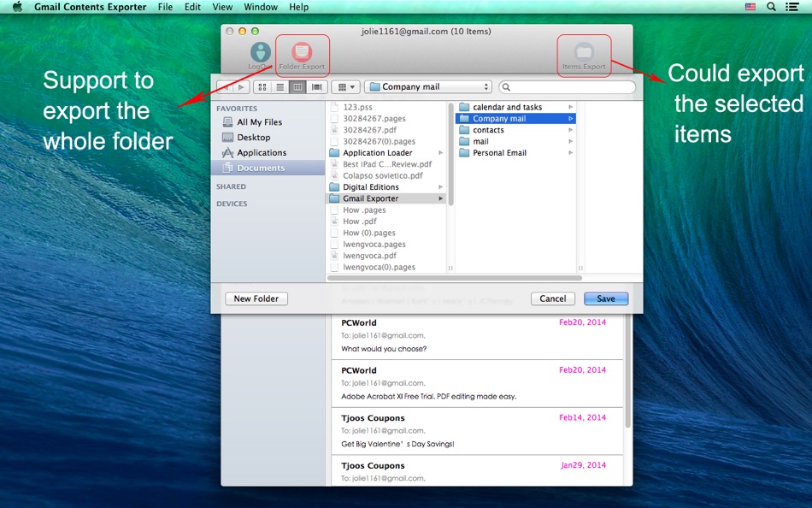
Task: Click the LogOut icon in toolbar
Action: point(261,52)
